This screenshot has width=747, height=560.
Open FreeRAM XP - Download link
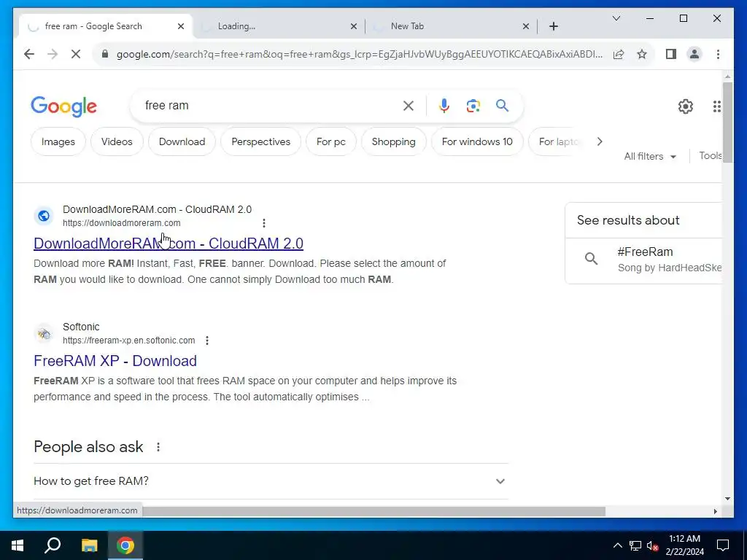coord(115,361)
